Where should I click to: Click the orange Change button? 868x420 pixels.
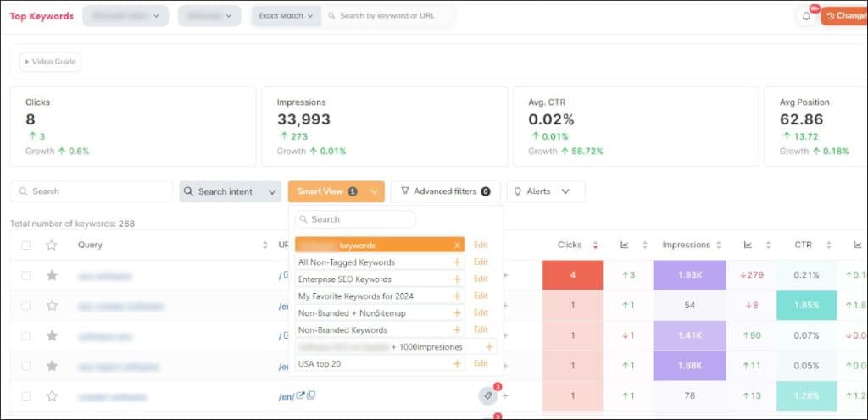[844, 16]
